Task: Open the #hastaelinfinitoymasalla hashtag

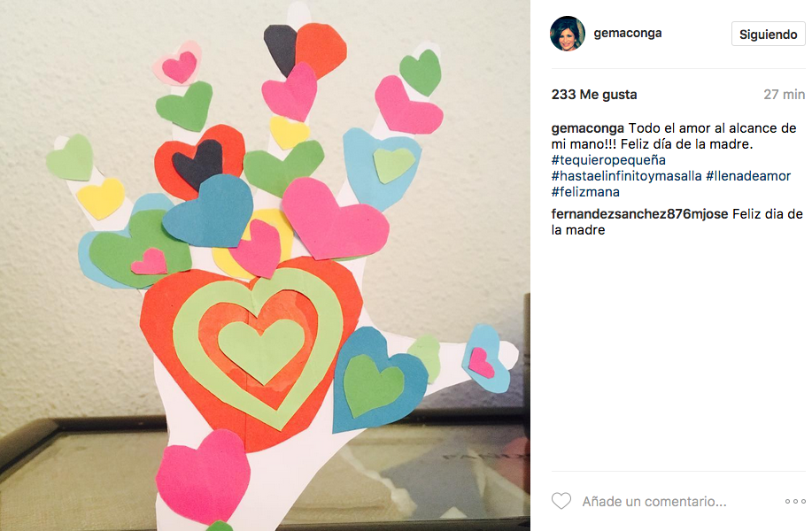Action: click(x=627, y=176)
